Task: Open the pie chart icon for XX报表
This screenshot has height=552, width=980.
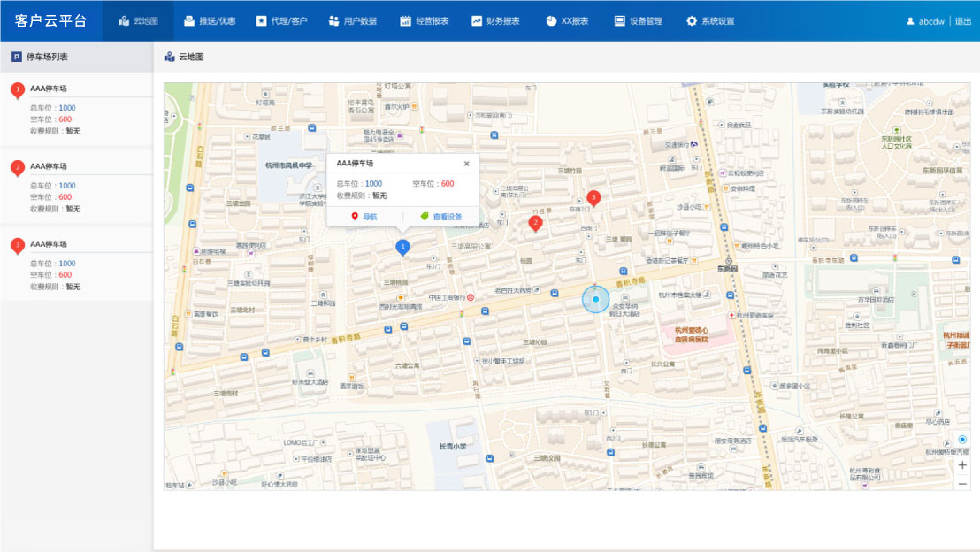Action: point(551,20)
